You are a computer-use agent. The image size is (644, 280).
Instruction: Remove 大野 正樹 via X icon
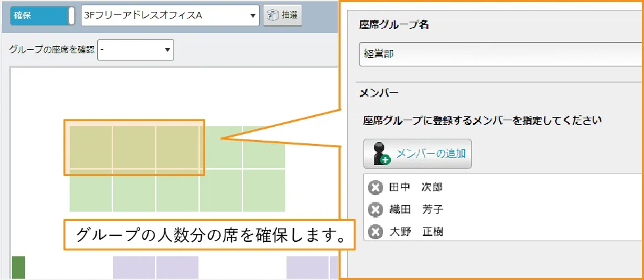[x=375, y=231]
